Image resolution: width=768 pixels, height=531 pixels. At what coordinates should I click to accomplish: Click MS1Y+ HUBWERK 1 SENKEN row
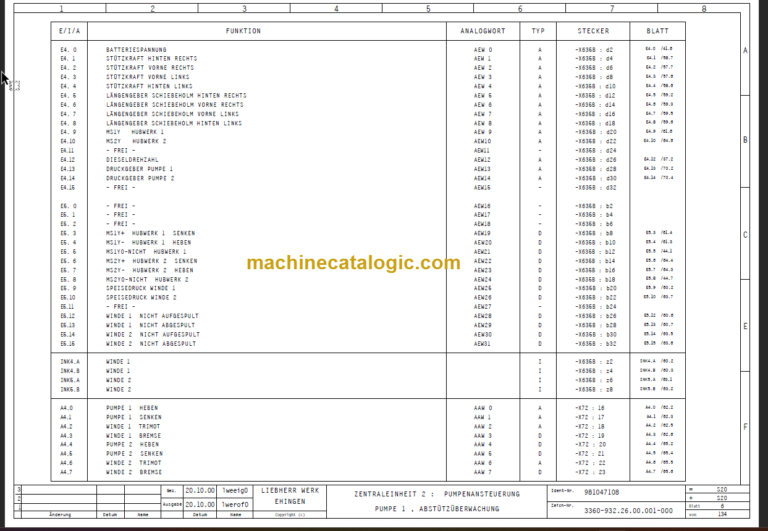click(150, 233)
